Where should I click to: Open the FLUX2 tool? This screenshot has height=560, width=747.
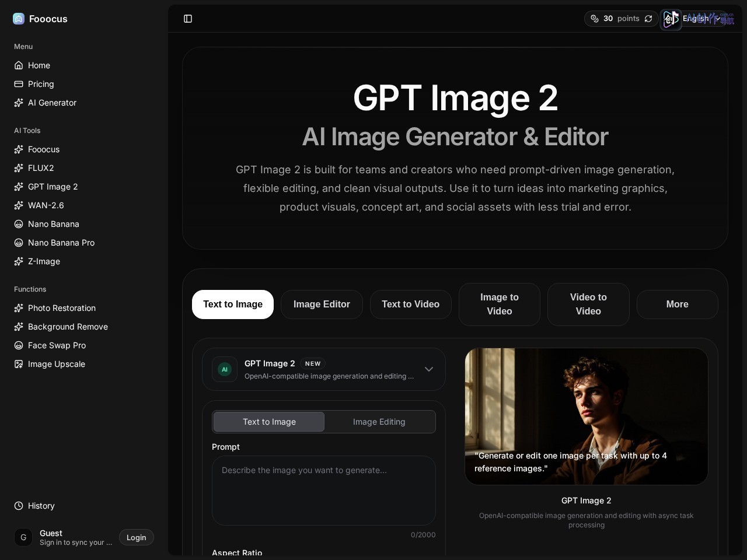click(x=84, y=168)
